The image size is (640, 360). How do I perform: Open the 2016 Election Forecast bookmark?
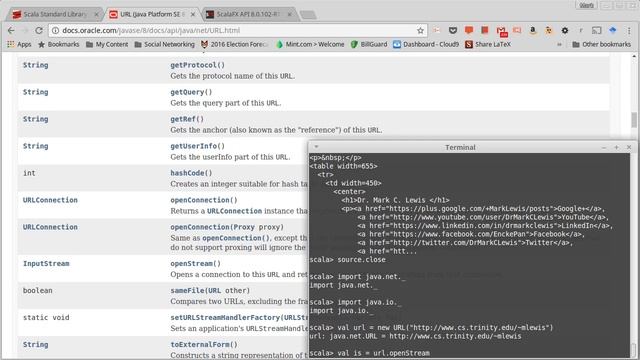click(x=234, y=44)
